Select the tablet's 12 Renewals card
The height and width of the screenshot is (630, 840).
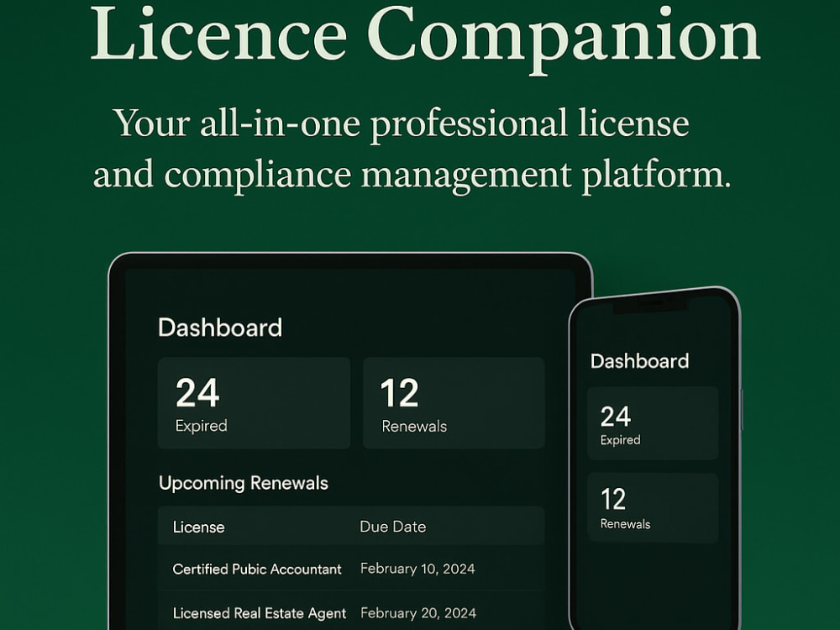[x=454, y=403]
